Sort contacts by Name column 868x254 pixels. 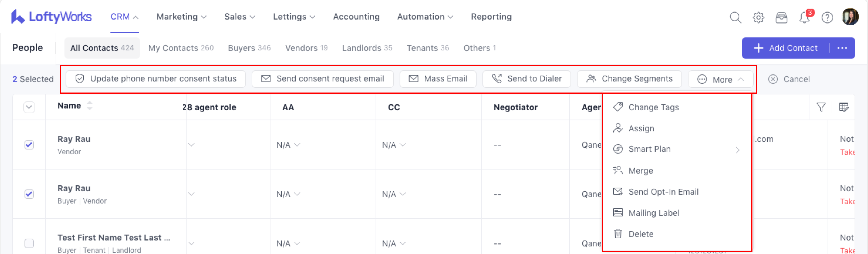tap(89, 105)
